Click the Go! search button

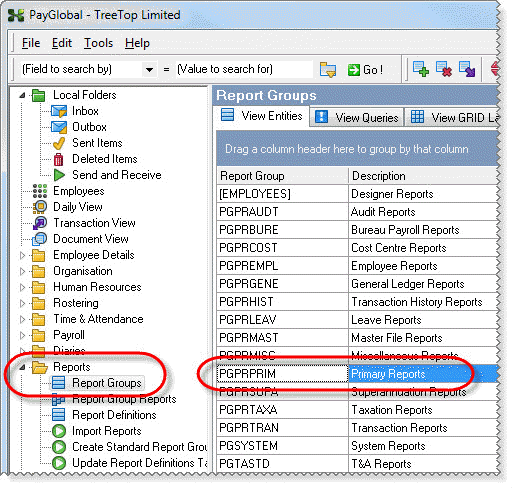365,70
